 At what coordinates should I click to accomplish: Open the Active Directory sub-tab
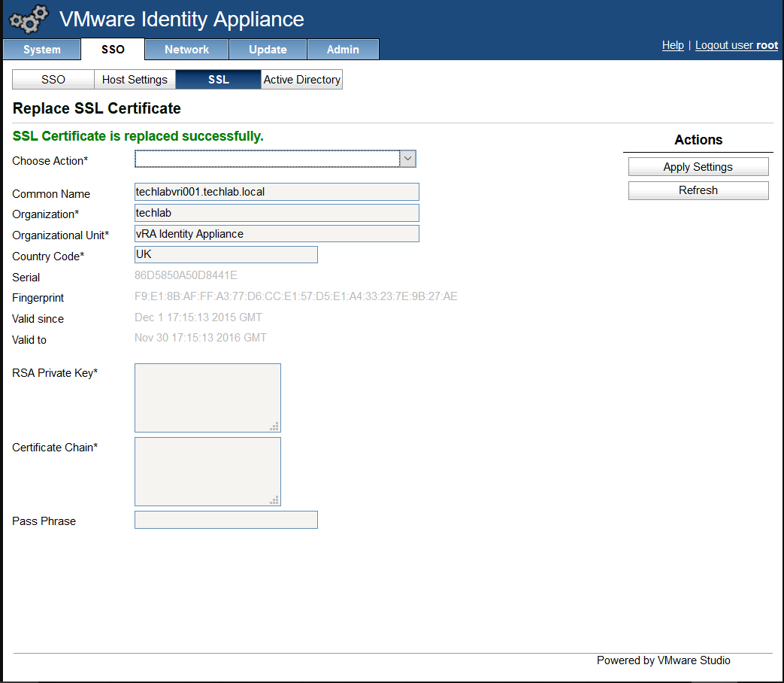(301, 80)
